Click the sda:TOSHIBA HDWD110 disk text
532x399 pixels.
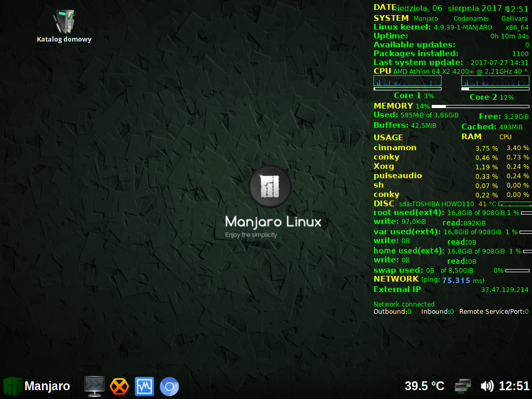tap(436, 204)
